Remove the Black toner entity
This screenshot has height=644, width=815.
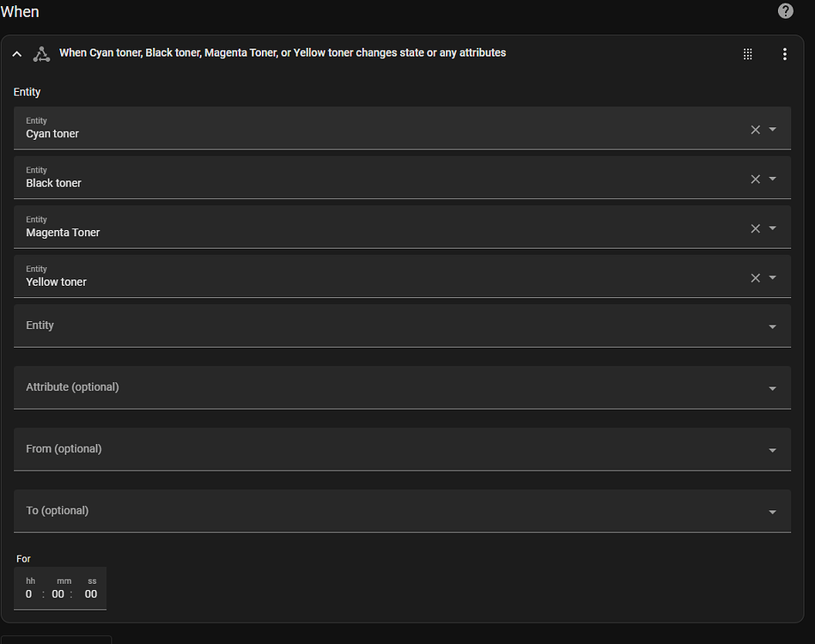755,179
